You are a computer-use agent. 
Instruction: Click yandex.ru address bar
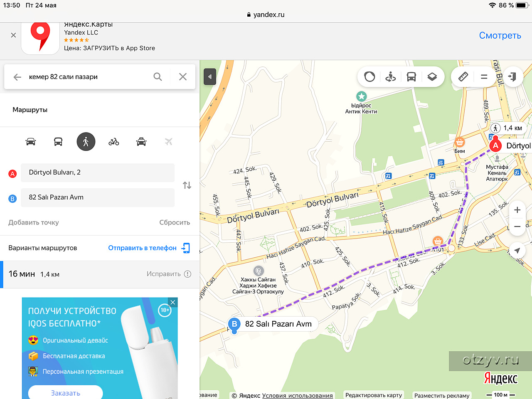point(266,15)
